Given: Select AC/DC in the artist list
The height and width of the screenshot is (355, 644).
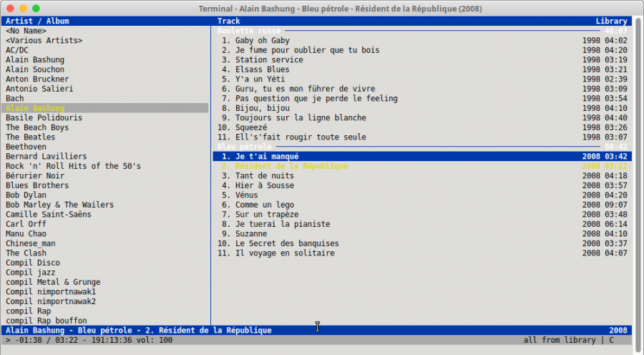Looking at the screenshot, I should click(x=17, y=50).
